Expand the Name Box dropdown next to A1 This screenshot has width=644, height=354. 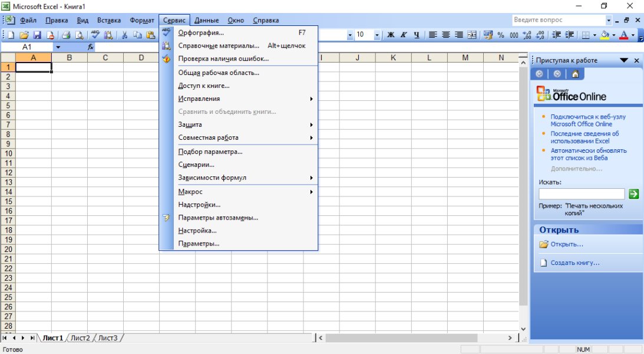[x=58, y=47]
